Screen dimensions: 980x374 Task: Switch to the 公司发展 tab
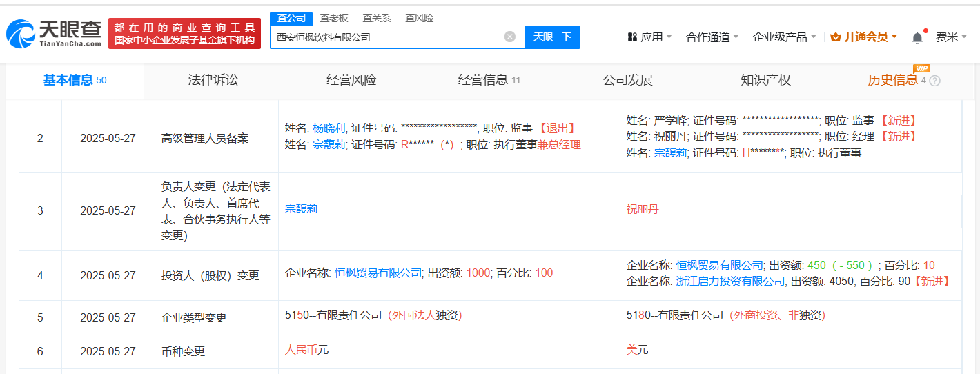point(627,80)
